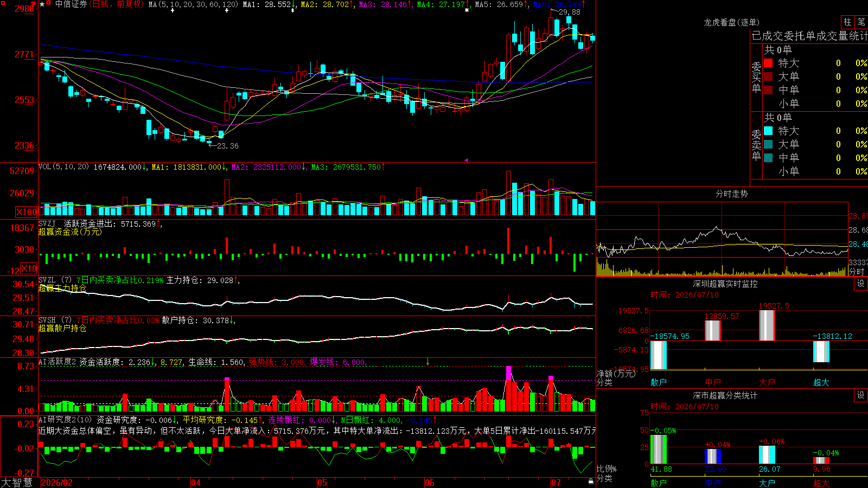Click the dark red 大单 buy-order swatch
868x488 pixels.
(768, 76)
